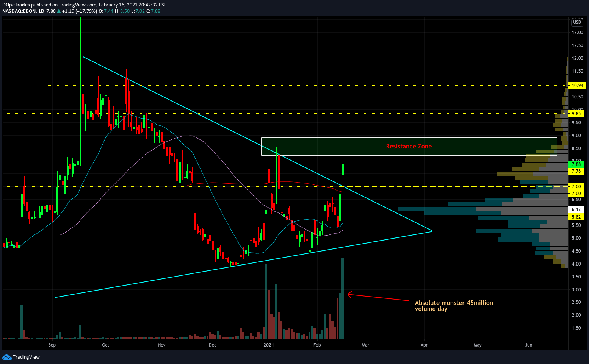Click the Sep label on the time axis
Screen dimensions: 589x364
pos(52,345)
